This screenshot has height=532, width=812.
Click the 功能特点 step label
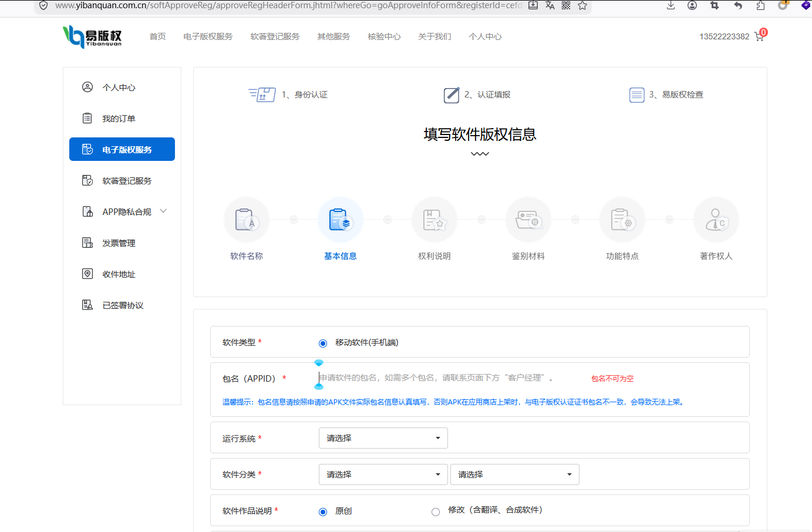coord(622,256)
